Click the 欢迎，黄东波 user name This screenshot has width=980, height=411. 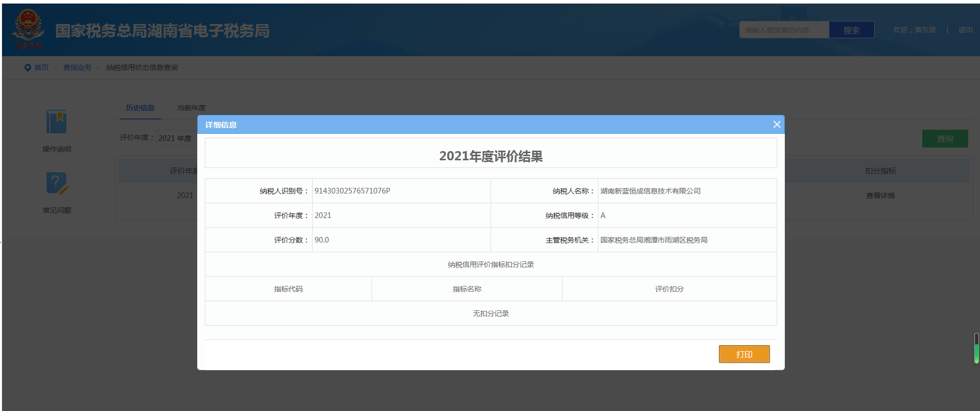(914, 30)
